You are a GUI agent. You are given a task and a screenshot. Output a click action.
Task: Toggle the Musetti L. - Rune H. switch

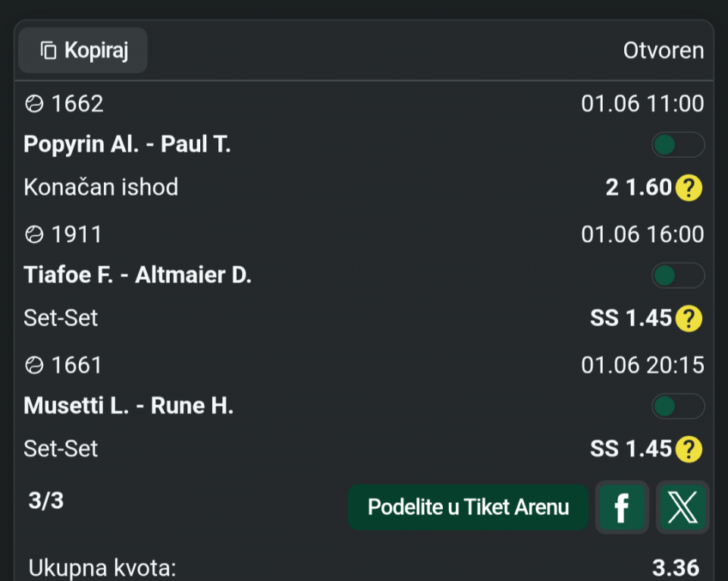click(678, 407)
